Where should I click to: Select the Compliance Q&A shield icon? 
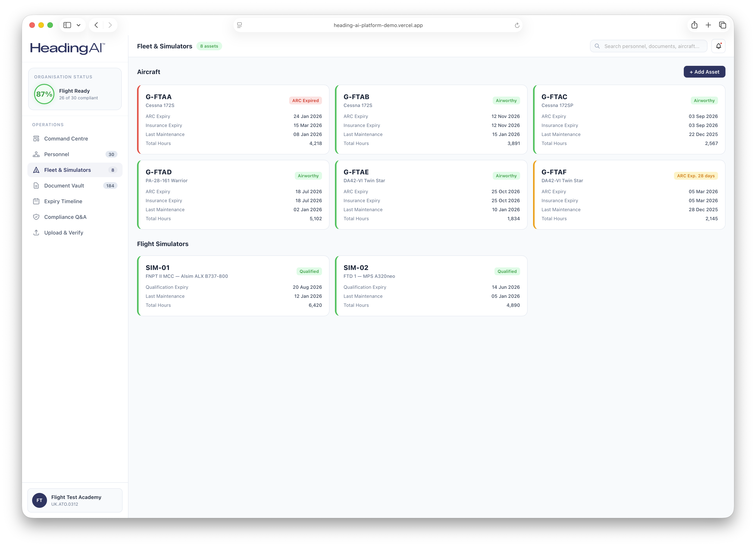coord(36,217)
